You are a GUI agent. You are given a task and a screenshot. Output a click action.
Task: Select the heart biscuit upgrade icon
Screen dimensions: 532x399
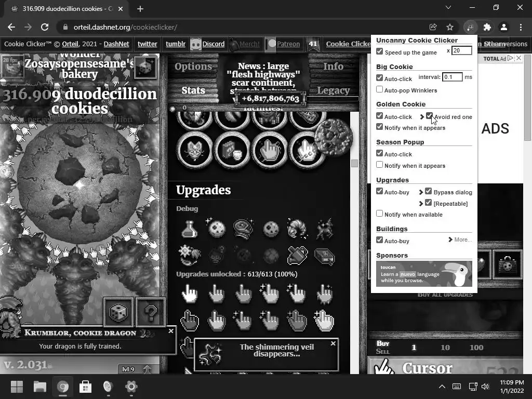(x=195, y=150)
